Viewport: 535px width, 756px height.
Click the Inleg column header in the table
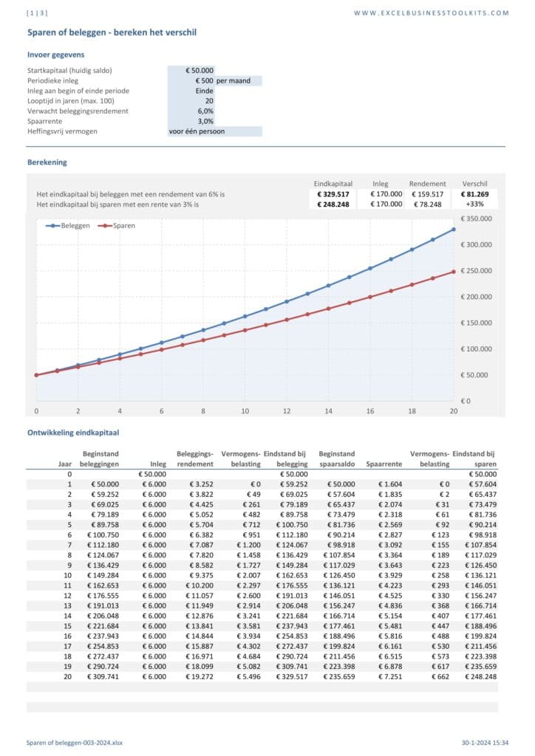tap(158, 464)
